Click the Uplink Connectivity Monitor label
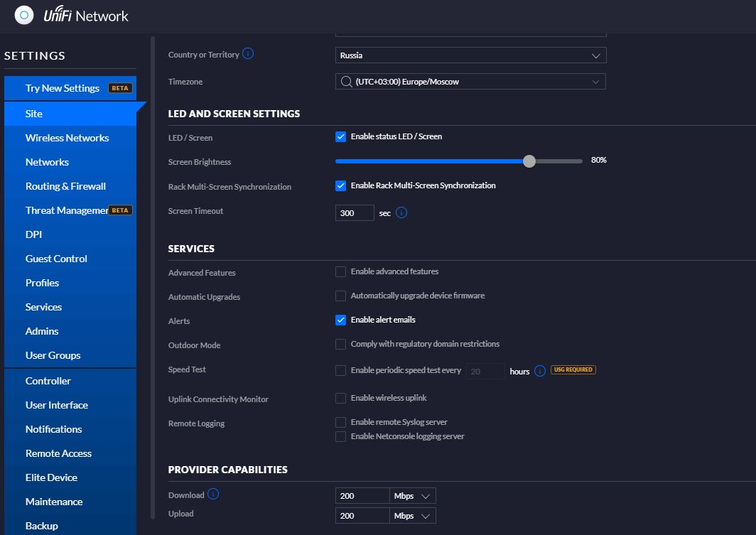The image size is (756, 535). click(x=218, y=399)
